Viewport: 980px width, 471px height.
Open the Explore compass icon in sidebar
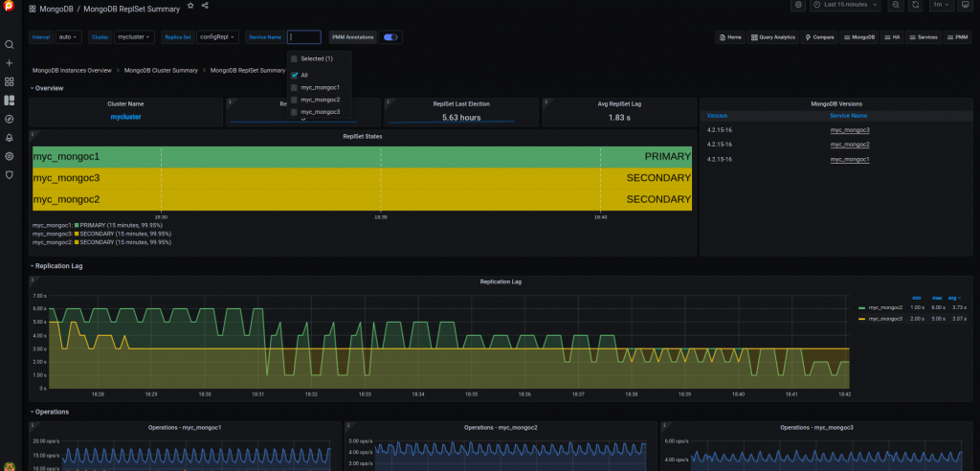click(x=10, y=119)
